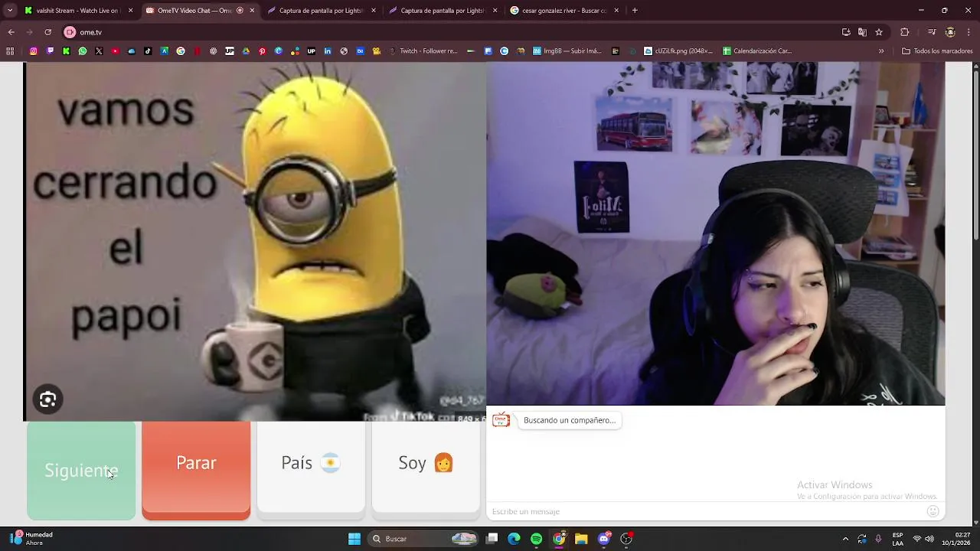The width and height of the screenshot is (980, 551).
Task: Close the valshit Stream tab
Action: pos(130,11)
